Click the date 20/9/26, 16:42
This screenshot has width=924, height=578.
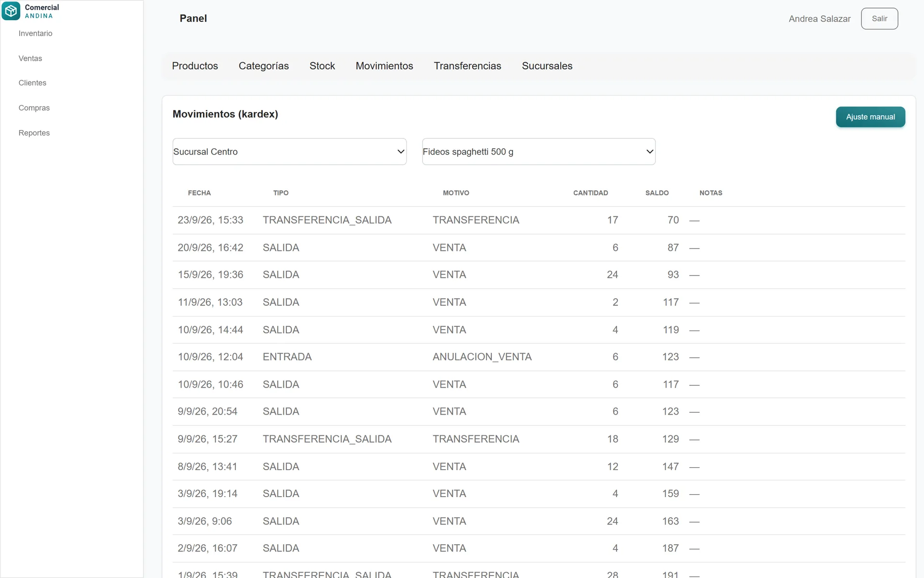coord(210,248)
